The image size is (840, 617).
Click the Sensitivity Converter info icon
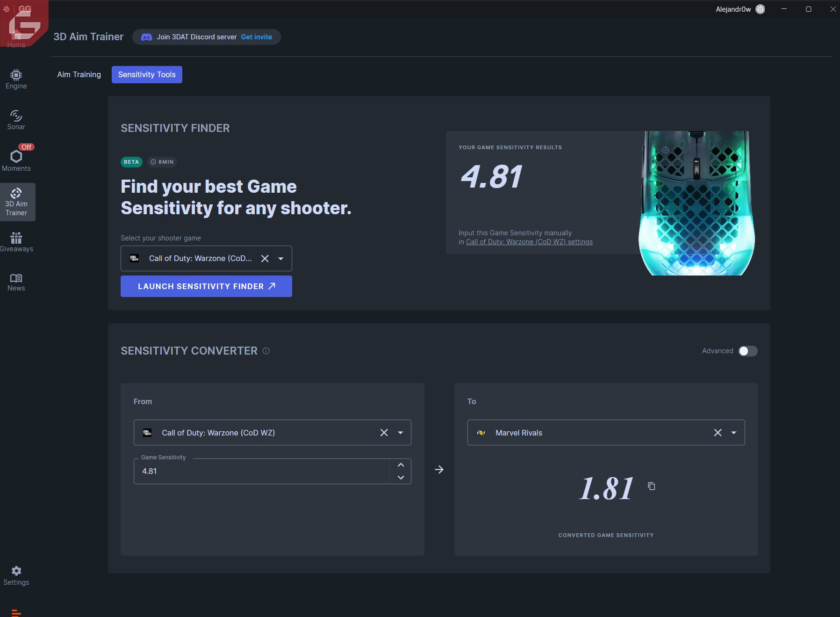[x=266, y=351]
